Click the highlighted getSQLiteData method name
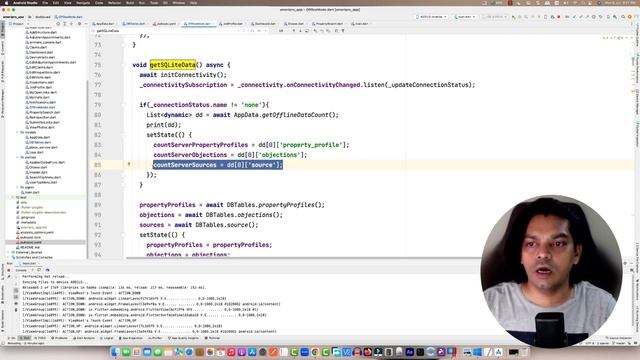The width and height of the screenshot is (640, 360). coord(173,64)
